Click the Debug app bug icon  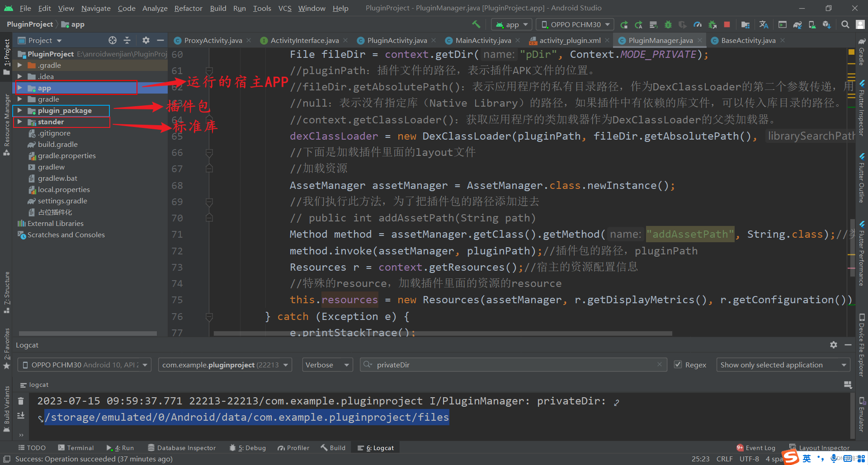coord(668,24)
